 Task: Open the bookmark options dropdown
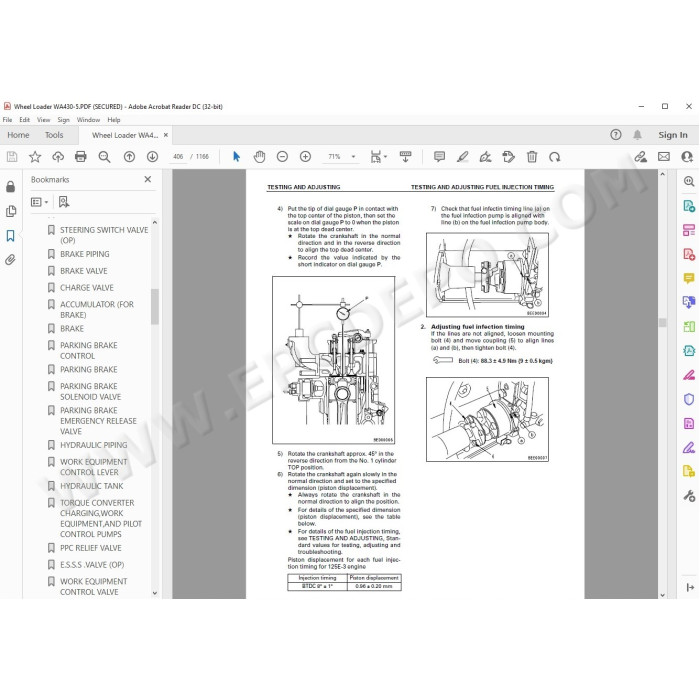pyautogui.click(x=39, y=202)
